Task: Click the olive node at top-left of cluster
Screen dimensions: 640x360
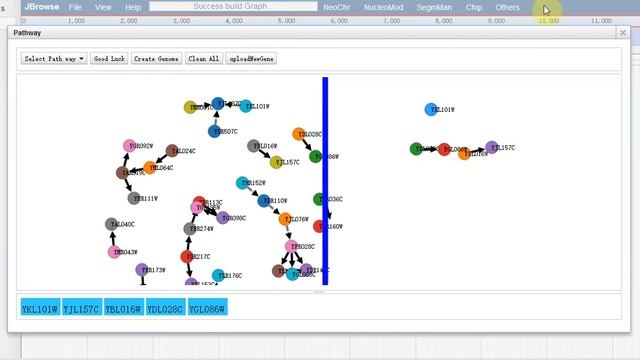Action: [190, 107]
